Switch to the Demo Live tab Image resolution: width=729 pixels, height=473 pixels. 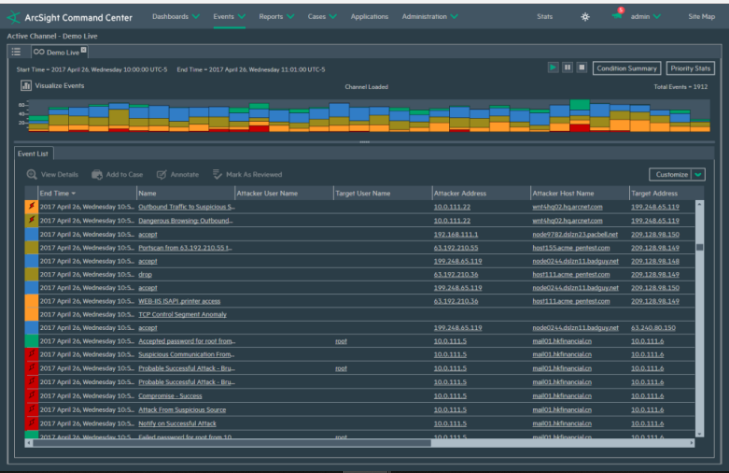pos(60,52)
